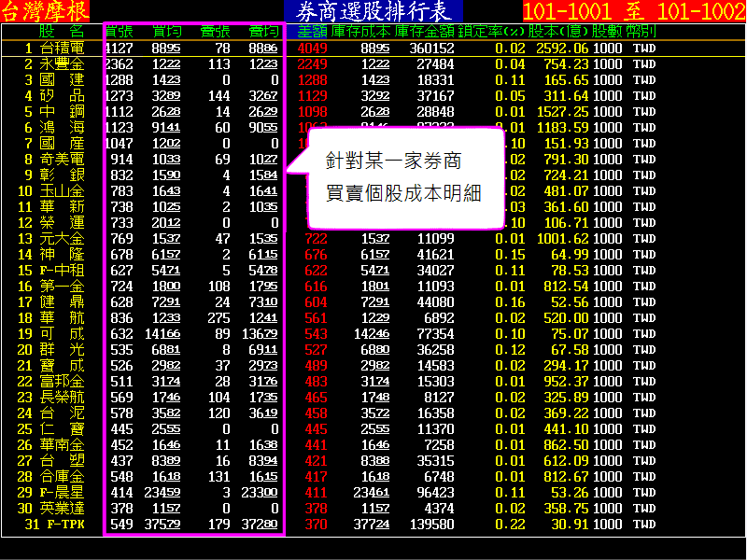Click the 101-1001 至 101-1002 date range
Viewport: 747px width, 560px height.
click(x=633, y=11)
